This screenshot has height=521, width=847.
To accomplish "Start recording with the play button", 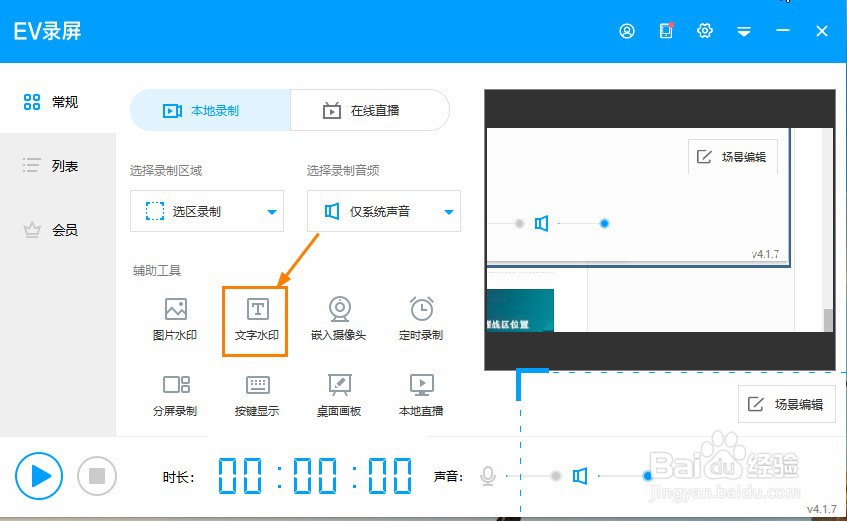I will pyautogui.click(x=39, y=476).
